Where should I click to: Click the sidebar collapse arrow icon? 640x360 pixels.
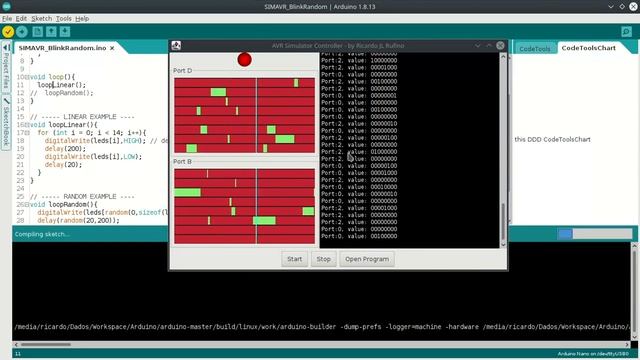(6, 48)
